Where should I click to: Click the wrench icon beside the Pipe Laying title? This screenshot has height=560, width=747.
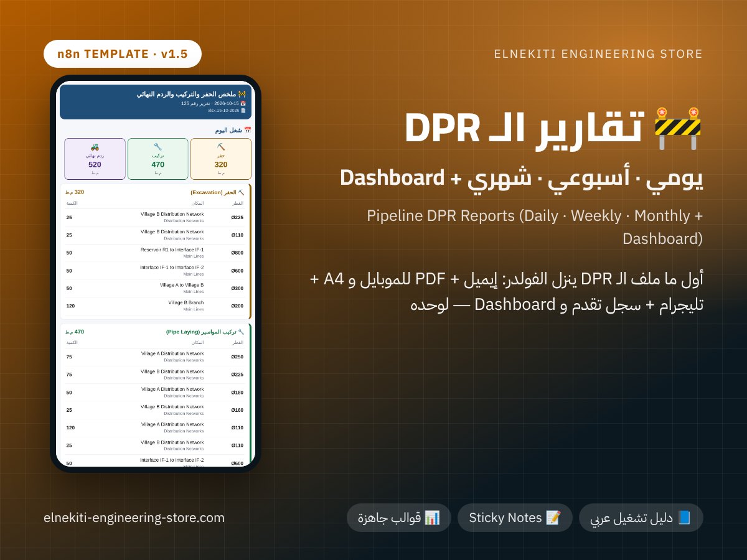241,332
